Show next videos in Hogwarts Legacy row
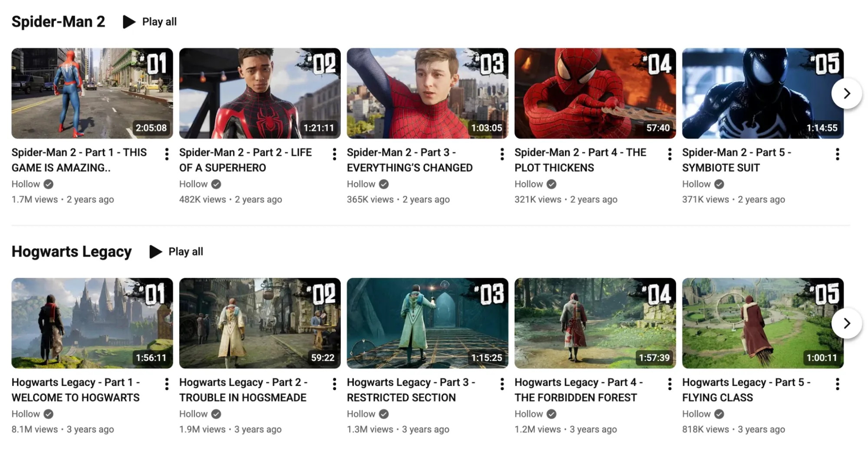Image resolution: width=868 pixels, height=454 pixels. (847, 323)
